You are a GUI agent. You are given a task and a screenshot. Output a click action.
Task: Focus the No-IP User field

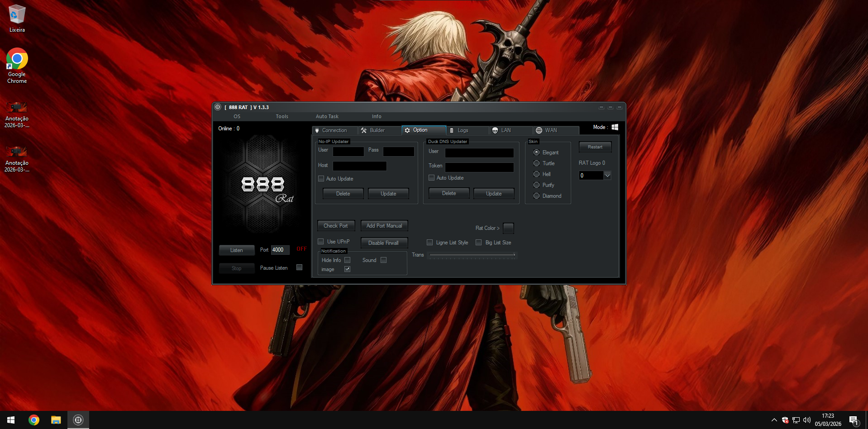point(348,152)
